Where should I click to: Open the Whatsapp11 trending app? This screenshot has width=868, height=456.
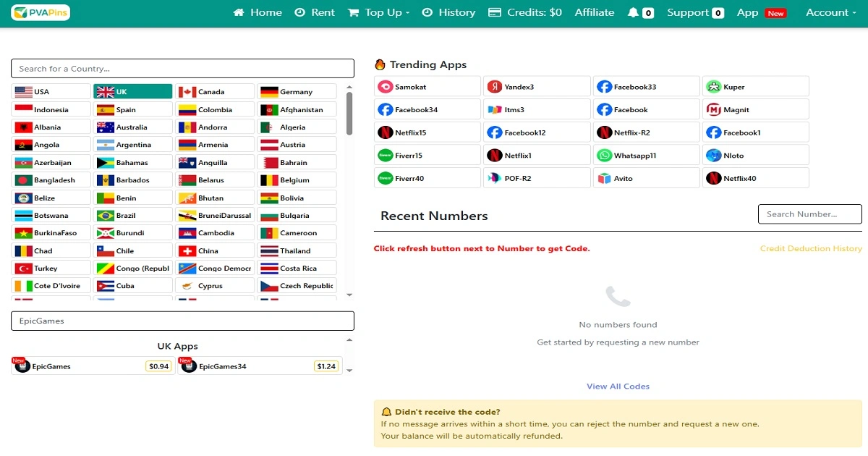[x=646, y=155]
